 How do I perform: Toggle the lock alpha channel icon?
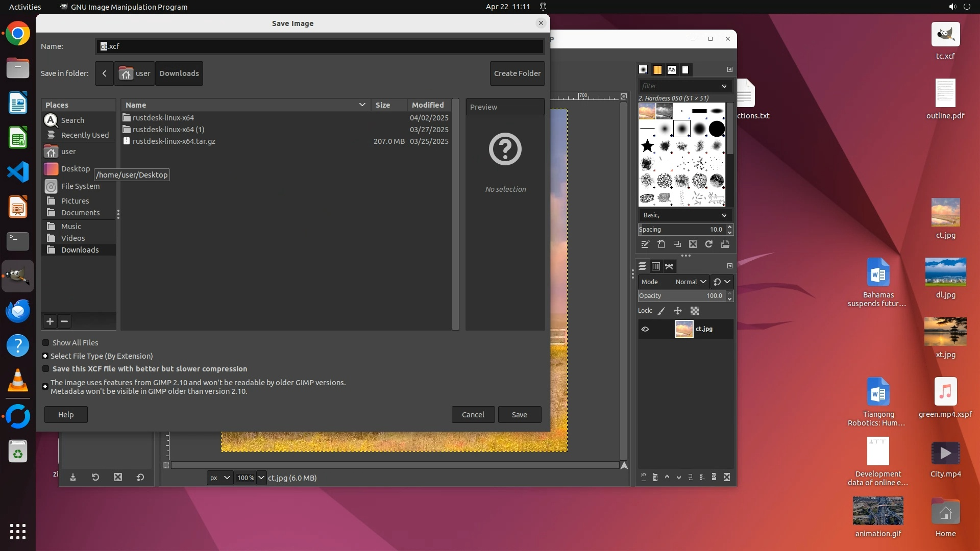pos(695,311)
